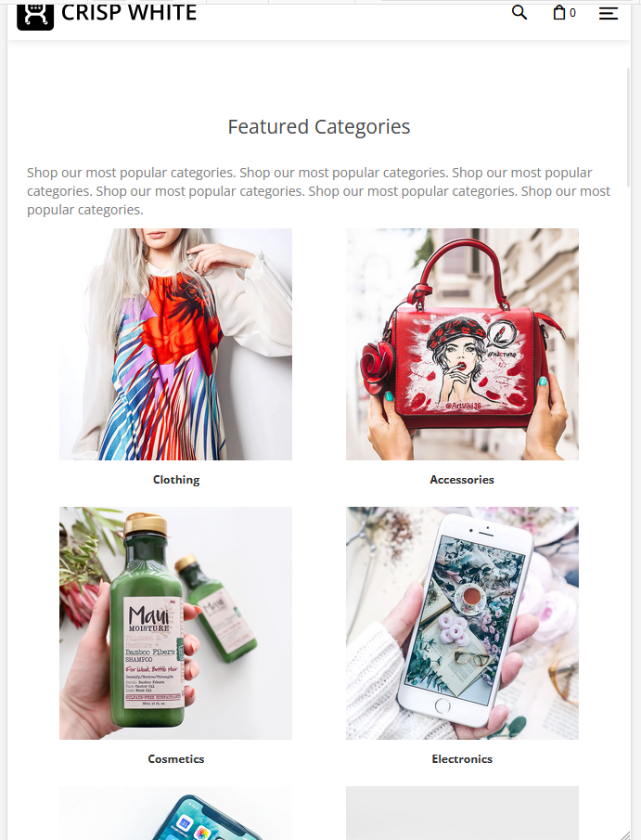
Task: Select the red handbag Accessories image
Action: click(462, 344)
